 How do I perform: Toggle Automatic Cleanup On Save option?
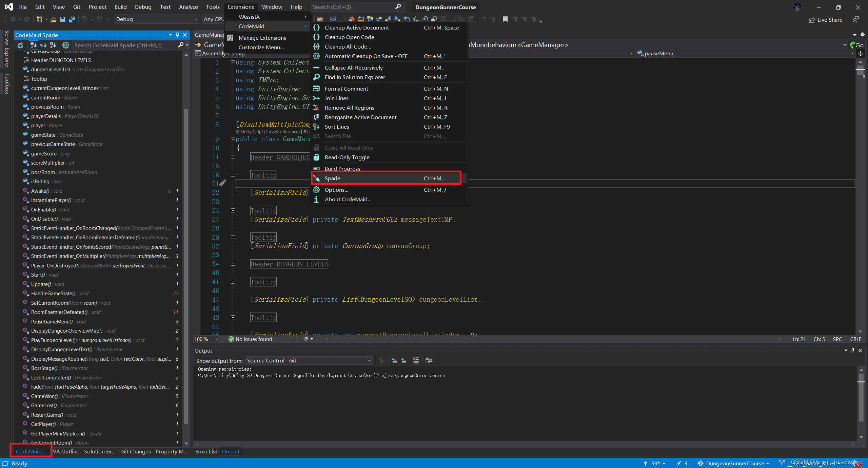(366, 56)
